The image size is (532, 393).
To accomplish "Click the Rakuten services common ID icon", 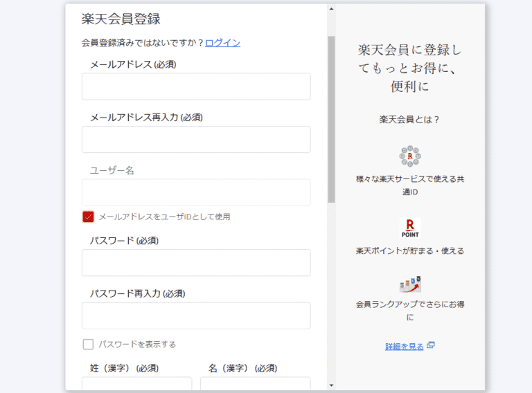I will tap(410, 156).
